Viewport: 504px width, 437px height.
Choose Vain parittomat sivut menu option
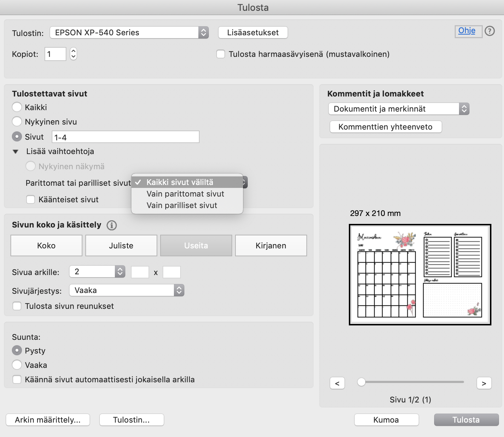tap(185, 194)
